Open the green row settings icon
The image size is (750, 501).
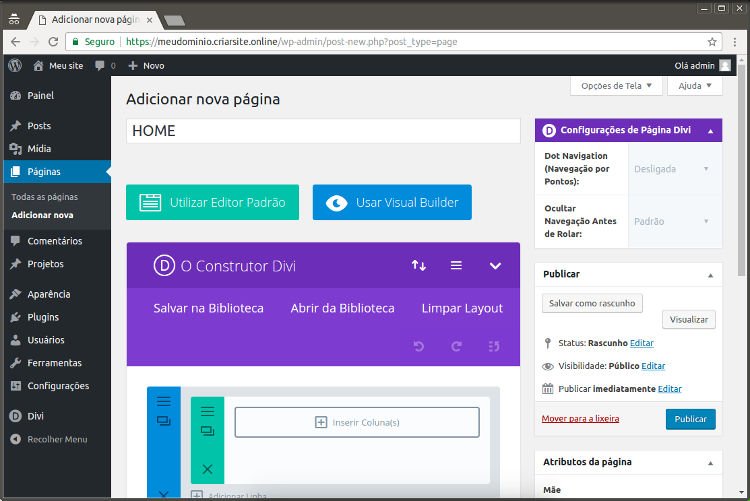click(x=207, y=411)
